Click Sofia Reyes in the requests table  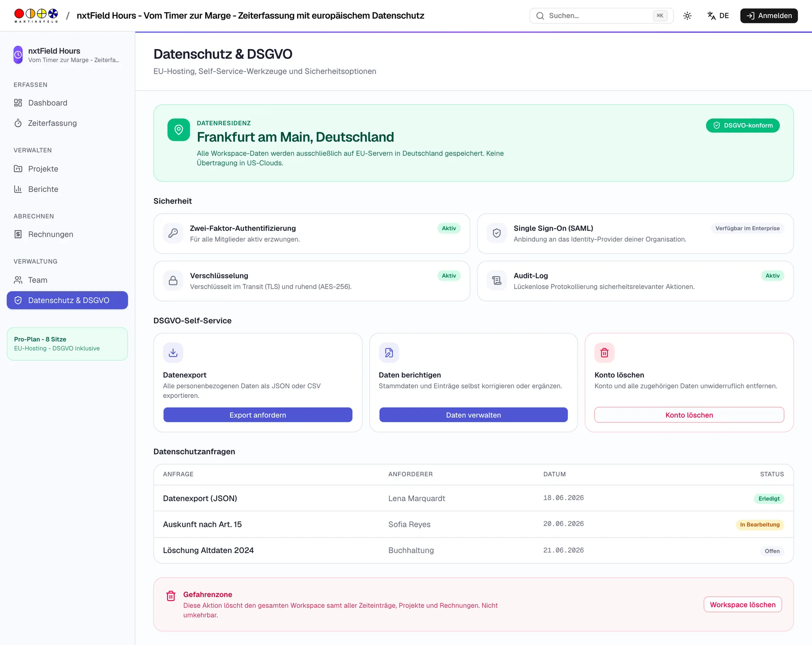409,524
